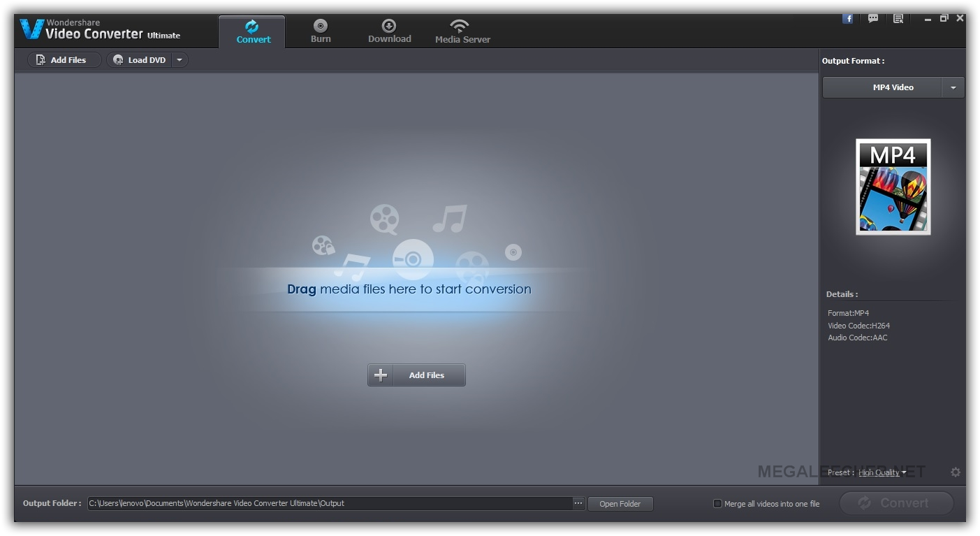Image resolution: width=980 pixels, height=536 pixels.
Task: Open the output folder
Action: (x=620, y=503)
